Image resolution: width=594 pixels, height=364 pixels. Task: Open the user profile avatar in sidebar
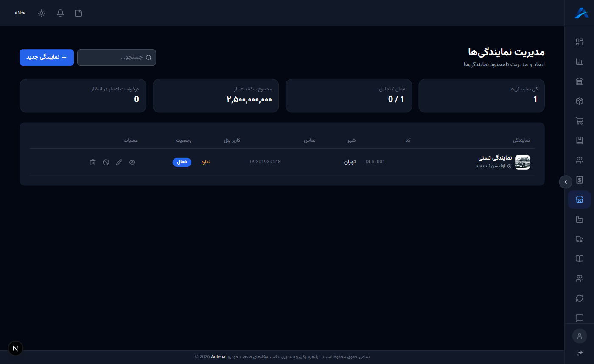[x=579, y=336]
